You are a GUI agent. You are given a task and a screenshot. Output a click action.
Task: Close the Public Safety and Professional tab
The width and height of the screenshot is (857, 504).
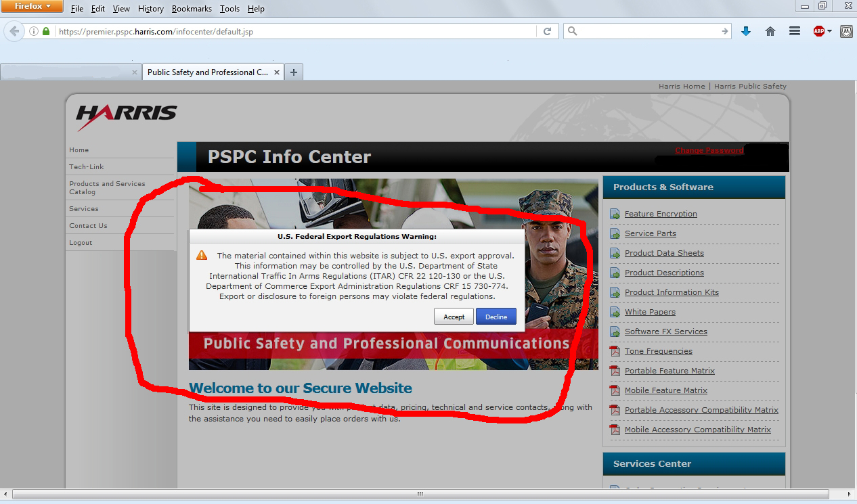pyautogui.click(x=277, y=72)
